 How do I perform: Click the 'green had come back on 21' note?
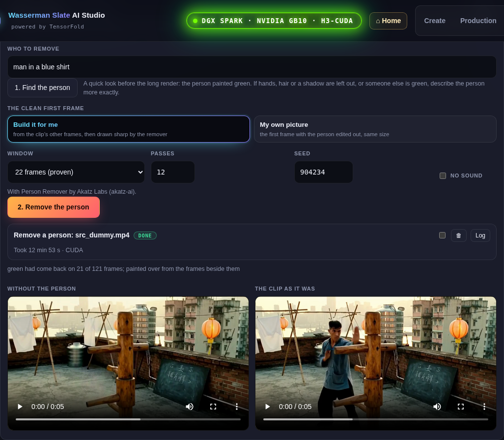point(123,269)
